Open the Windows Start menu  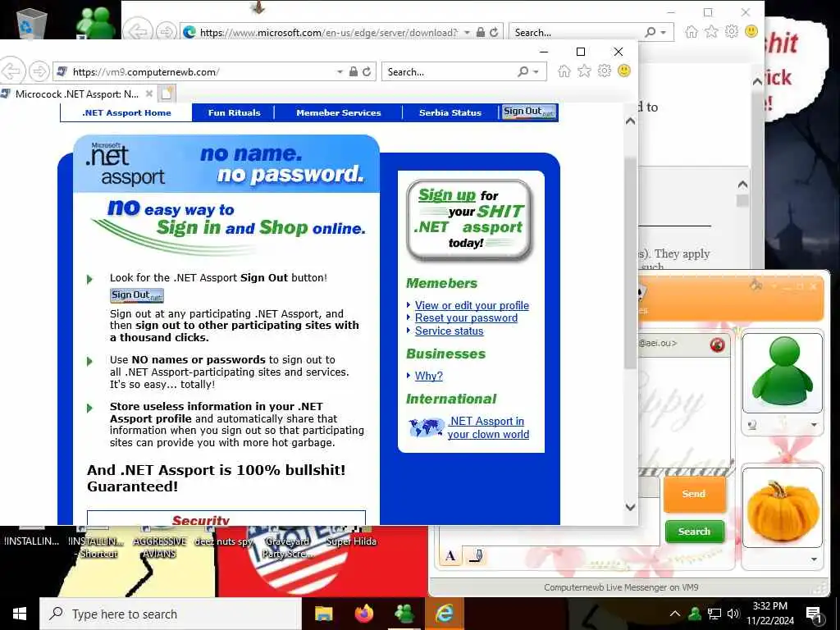(20, 614)
